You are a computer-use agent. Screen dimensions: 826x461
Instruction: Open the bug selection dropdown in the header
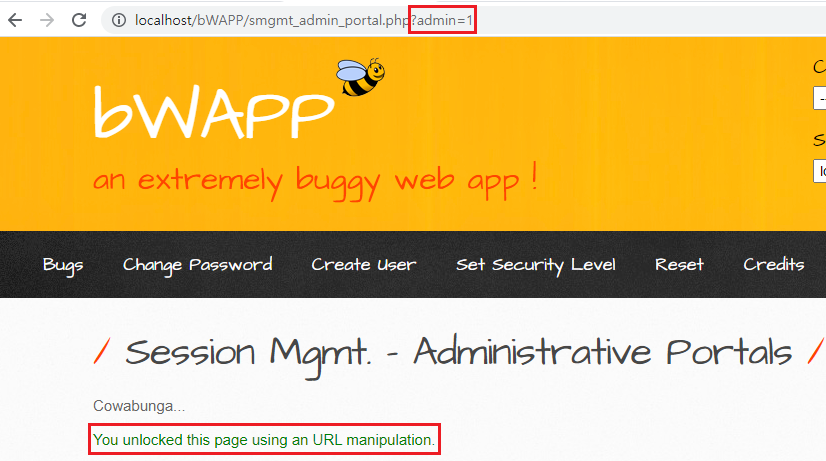pos(820,98)
